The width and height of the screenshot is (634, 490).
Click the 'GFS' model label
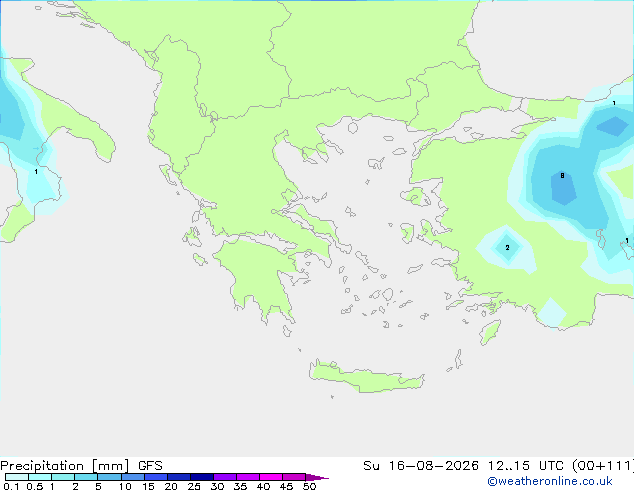[x=150, y=466]
